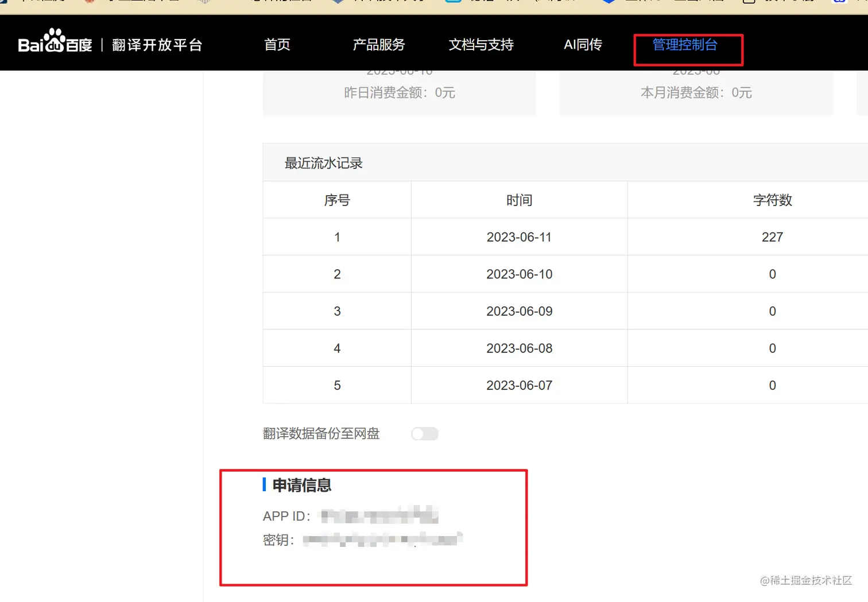Image resolution: width=868 pixels, height=602 pixels.
Task: Click the 最近流水记录 table heading
Action: coord(324,163)
